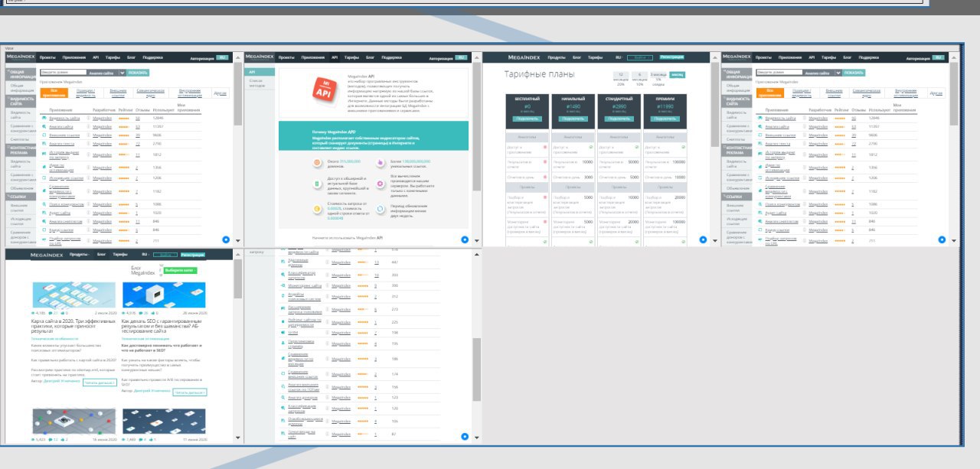Click Подключить under the Начальный plan

572,119
